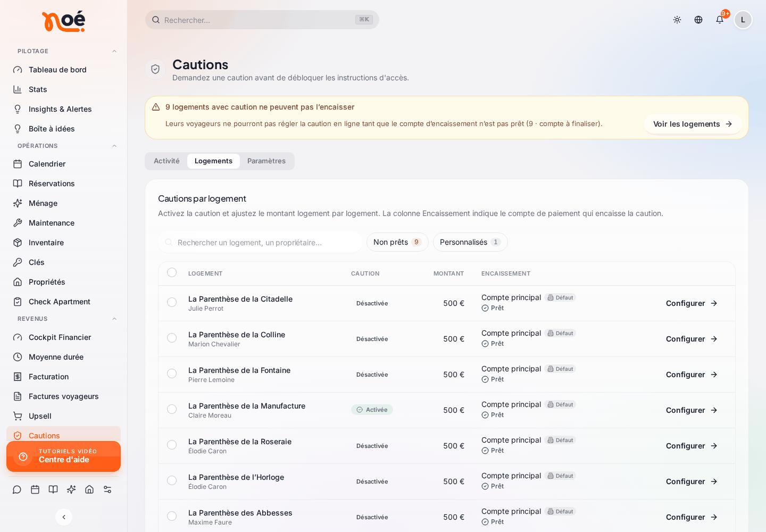766x532 pixels.
Task: Open the user avatar L menu
Action: (743, 20)
